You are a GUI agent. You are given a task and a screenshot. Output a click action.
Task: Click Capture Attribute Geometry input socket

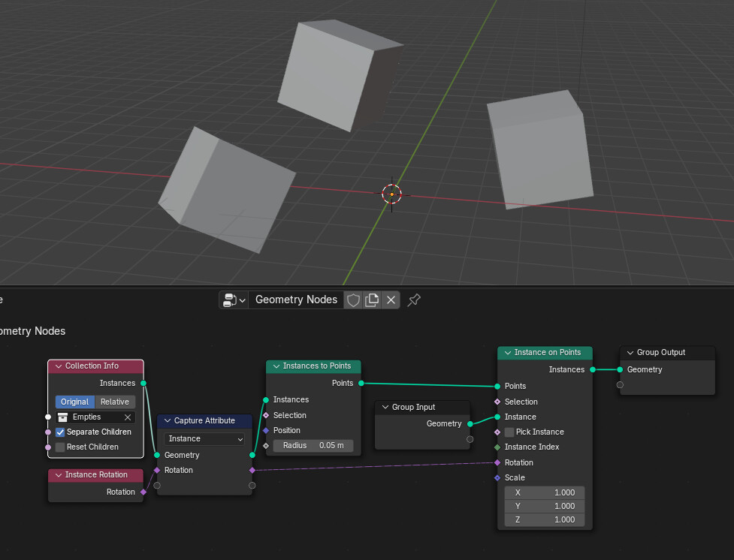pos(157,455)
